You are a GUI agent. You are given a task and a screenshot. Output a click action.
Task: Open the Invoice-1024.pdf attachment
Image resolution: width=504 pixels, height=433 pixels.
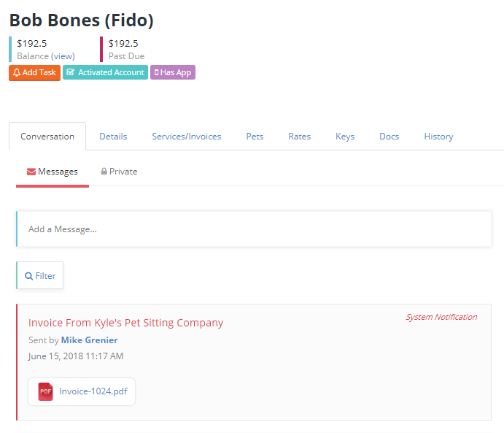click(x=93, y=391)
